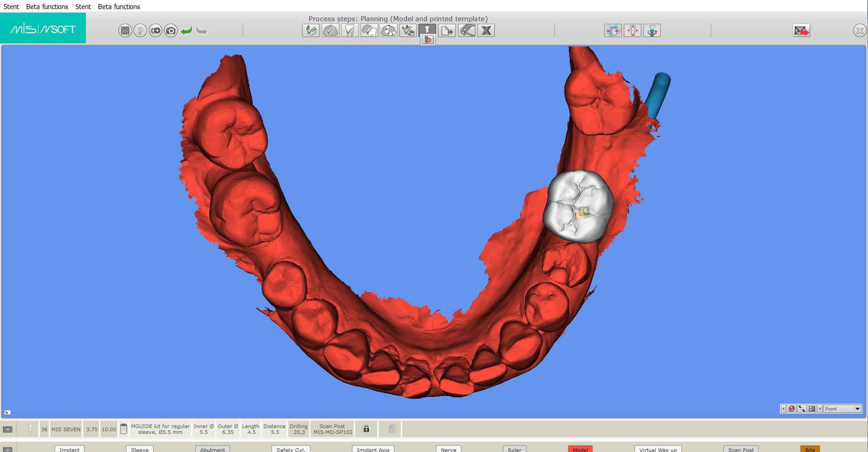This screenshot has height=452, width=868.
Task: Open the first Beta functions menu
Action: [47, 6]
